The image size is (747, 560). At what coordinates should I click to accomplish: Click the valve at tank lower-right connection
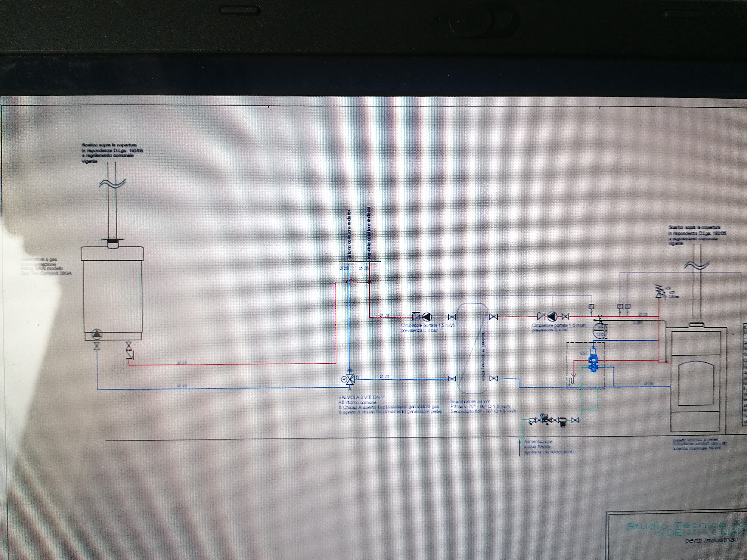coord(493,379)
